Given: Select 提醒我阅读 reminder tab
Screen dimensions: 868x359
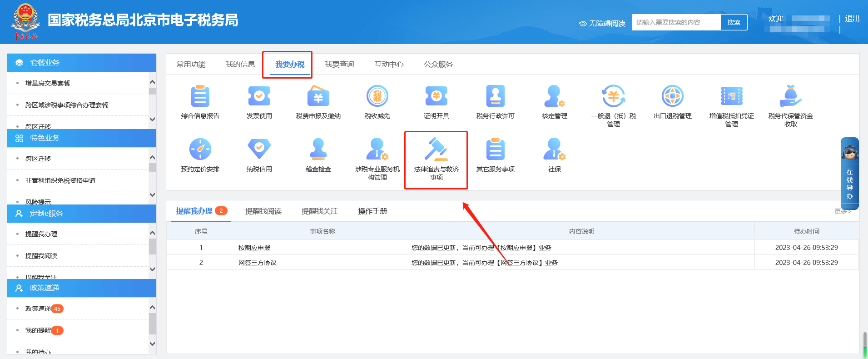Looking at the screenshot, I should [x=263, y=211].
